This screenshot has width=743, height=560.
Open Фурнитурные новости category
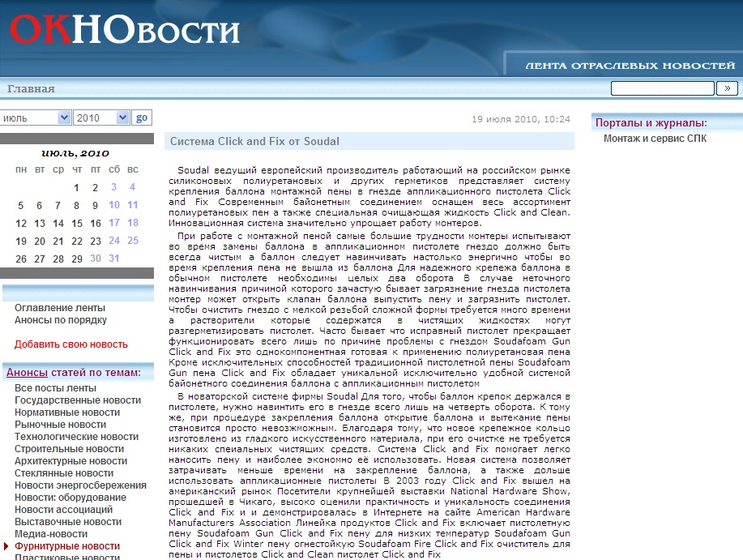pos(66,546)
